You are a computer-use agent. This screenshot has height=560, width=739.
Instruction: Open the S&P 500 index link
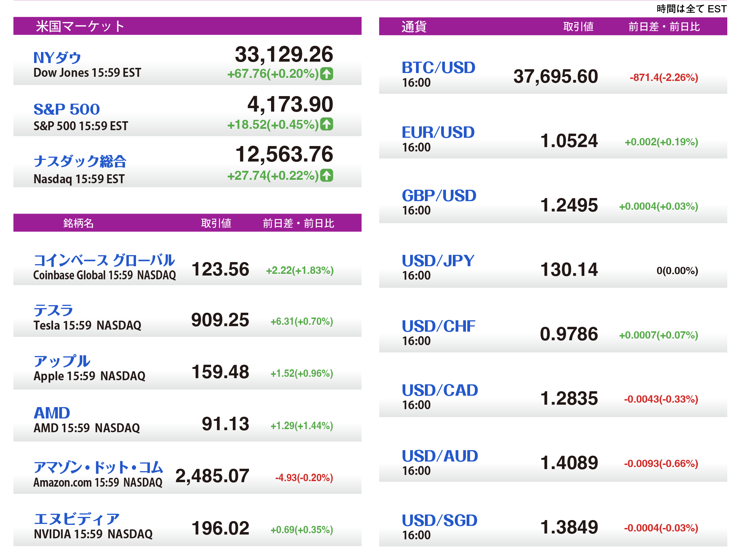pos(66,109)
